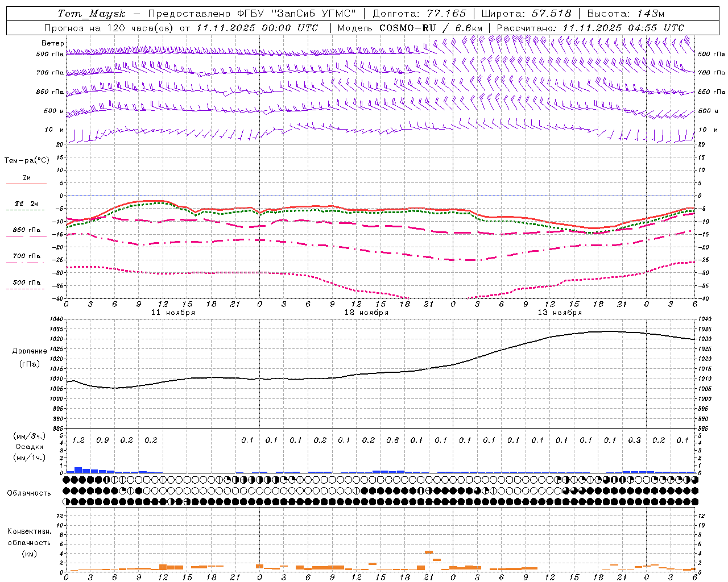The image size is (728, 582).
Task: Click the model name COSMO-RU / 6.6км
Action: point(431,28)
